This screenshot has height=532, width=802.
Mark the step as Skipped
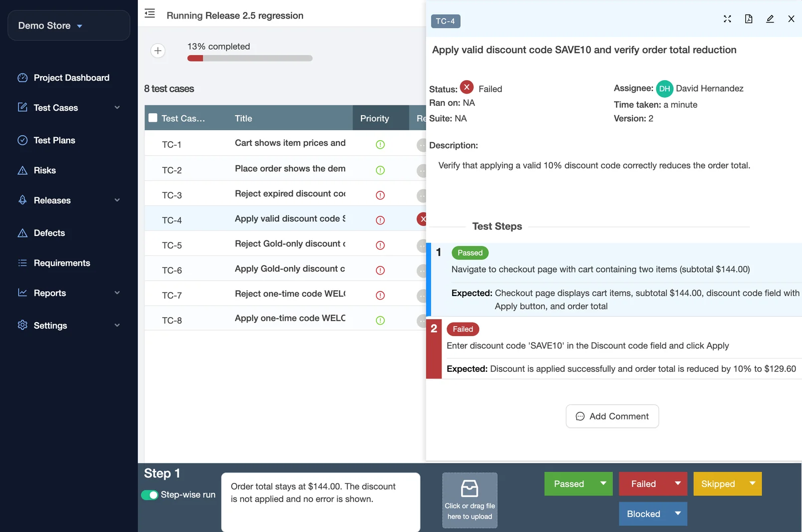point(718,484)
